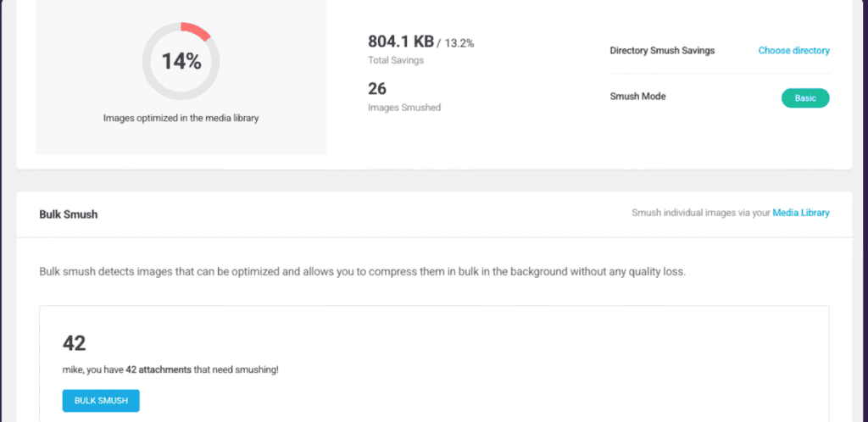Click the Smush Mode label
Screen dimensions: 868x422
coord(637,97)
